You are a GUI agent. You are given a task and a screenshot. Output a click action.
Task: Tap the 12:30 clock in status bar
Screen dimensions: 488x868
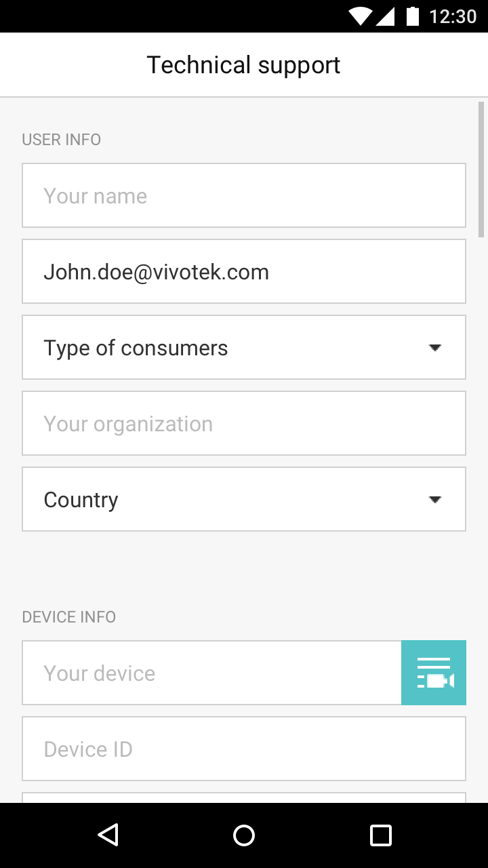coord(453,16)
